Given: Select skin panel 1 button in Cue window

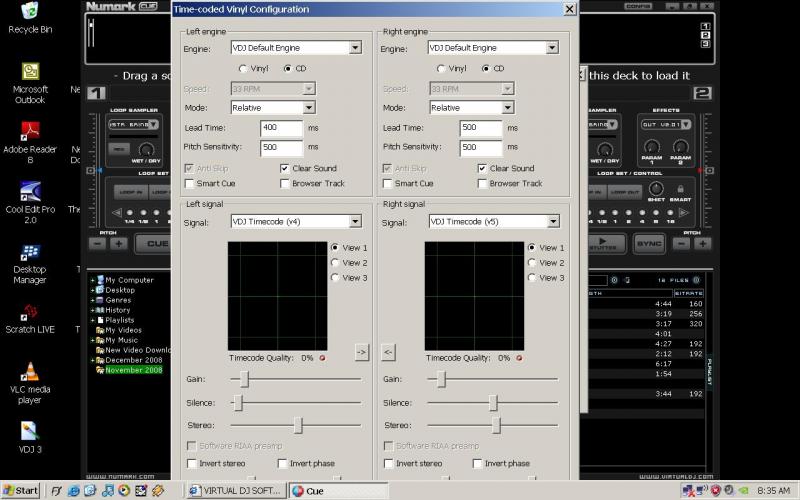Looking at the screenshot, I should tap(705, 26).
